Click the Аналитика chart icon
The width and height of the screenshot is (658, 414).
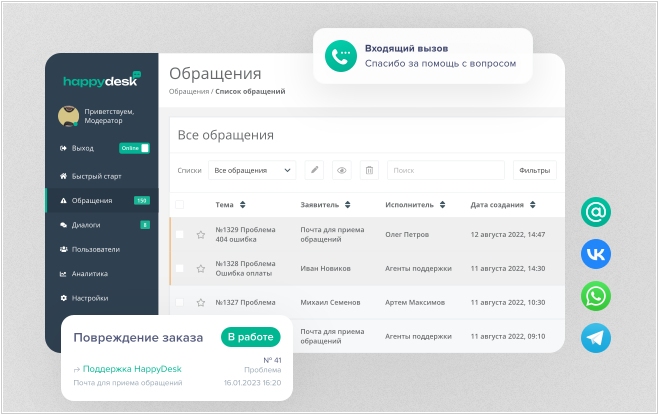pos(63,273)
